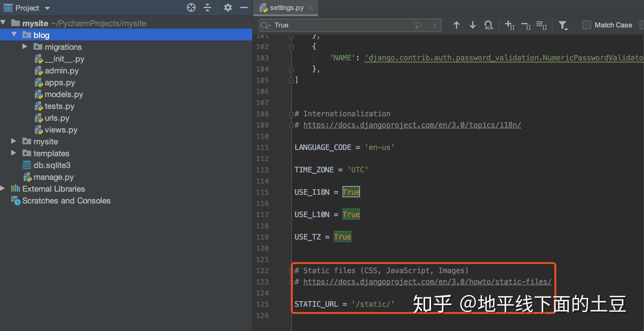Click highlighted True on USE_L10N line
Viewport: 644px width, 331px height.
coord(351,214)
